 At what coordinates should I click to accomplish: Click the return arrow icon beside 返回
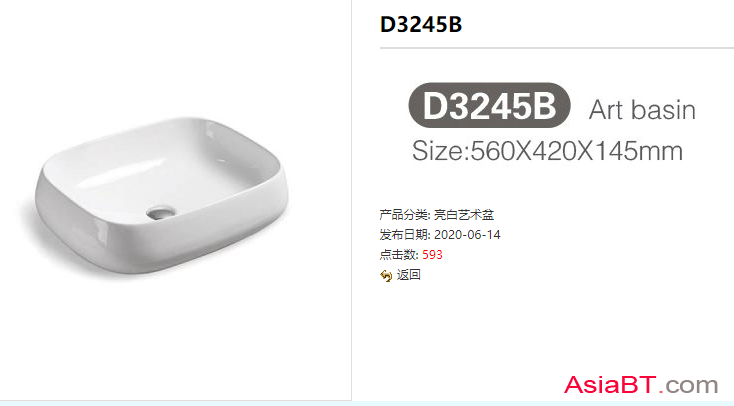[386, 276]
